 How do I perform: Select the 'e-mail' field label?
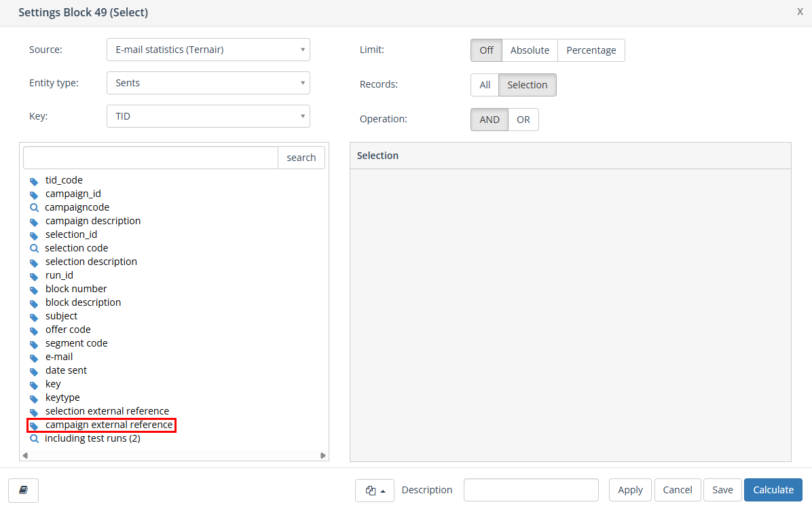point(59,357)
